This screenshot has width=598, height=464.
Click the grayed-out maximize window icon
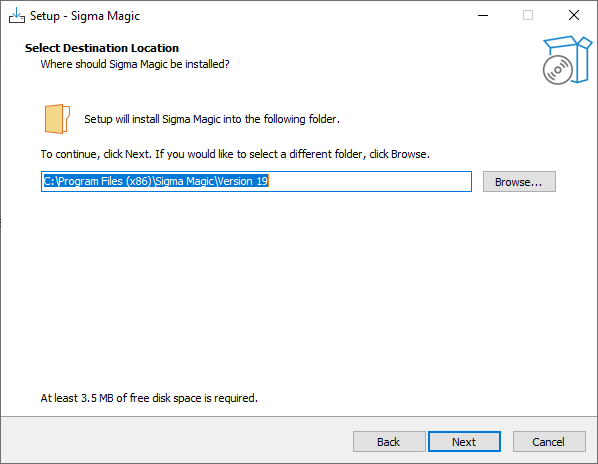pyautogui.click(x=528, y=16)
